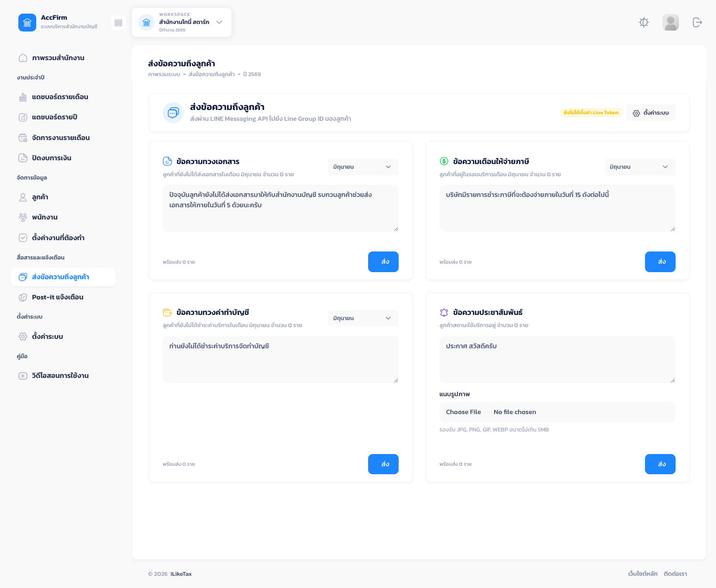The image size is (716, 588).
Task: Click into the ข้อความทวงเอกสาร message textarea
Action: point(281,208)
